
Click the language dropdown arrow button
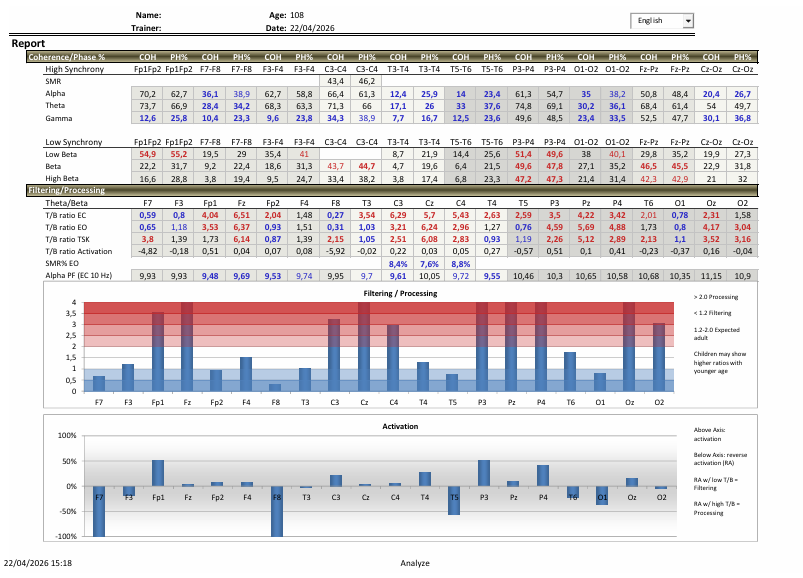pos(687,20)
